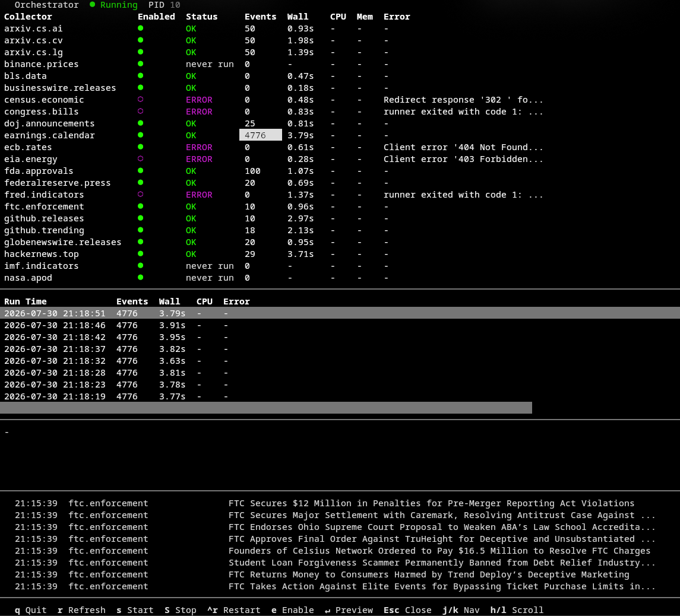Select the ftc.enforcement collector row
This screenshot has width=680, height=616.
coord(340,207)
